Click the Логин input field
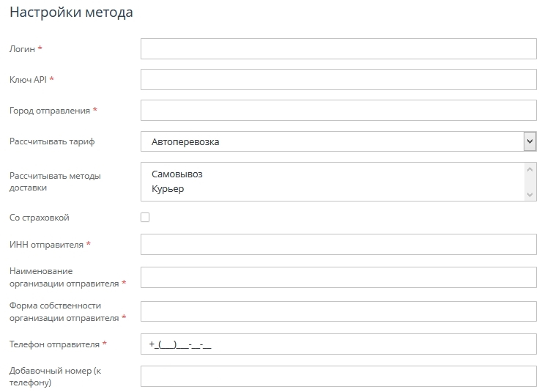This screenshot has height=392, width=542. pos(338,48)
